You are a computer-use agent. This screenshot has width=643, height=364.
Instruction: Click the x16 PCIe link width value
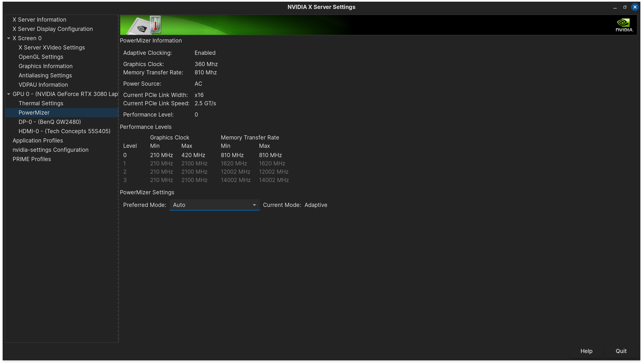199,95
